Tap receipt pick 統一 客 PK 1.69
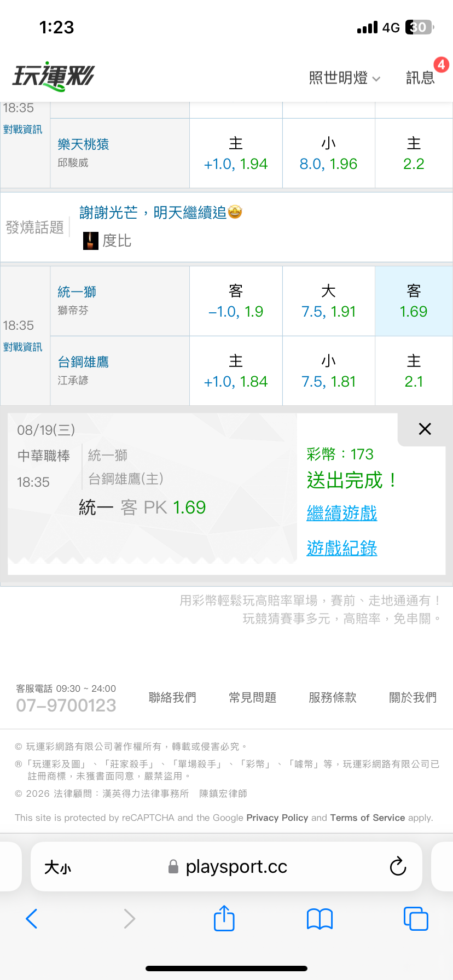453x980 pixels. [142, 507]
